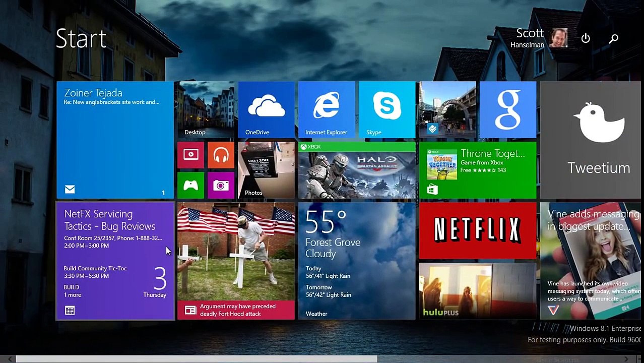Screen dimensions: 644x363
Task: Click 'Tomorrow 56°/42° Light Rain' forecast text
Action: coord(328,291)
